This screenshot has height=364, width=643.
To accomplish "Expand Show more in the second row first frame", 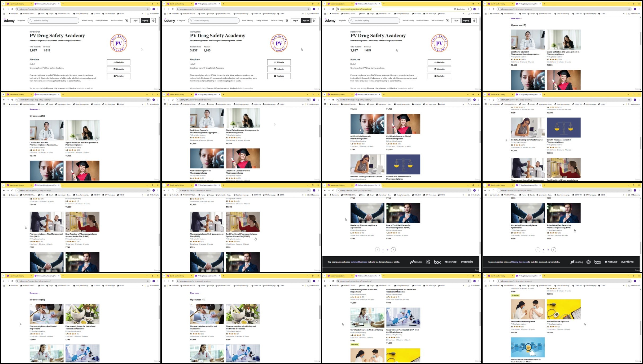I will click(x=35, y=109).
